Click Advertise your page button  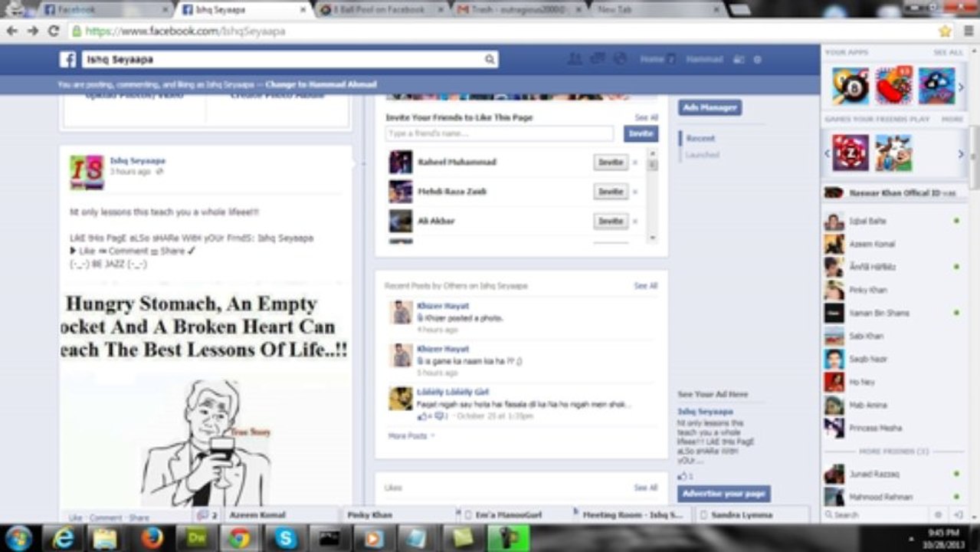(724, 494)
